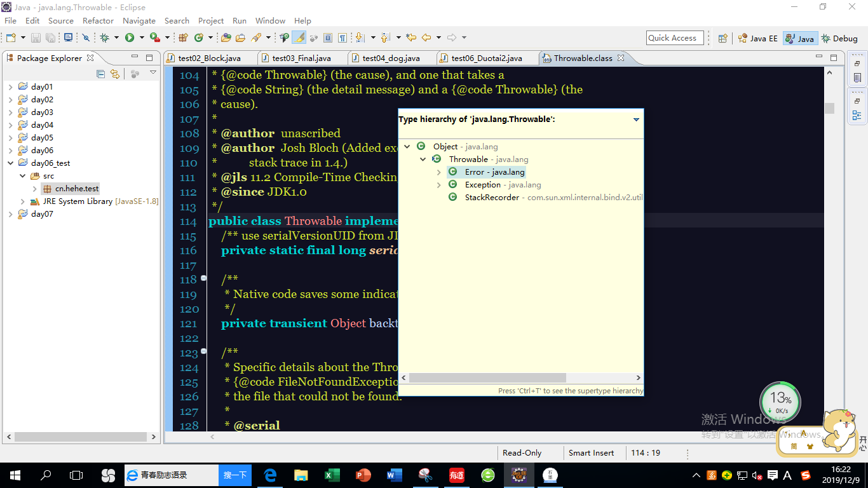868x488 pixels.
Task: Click the Back navigation arrow icon
Action: click(x=426, y=38)
